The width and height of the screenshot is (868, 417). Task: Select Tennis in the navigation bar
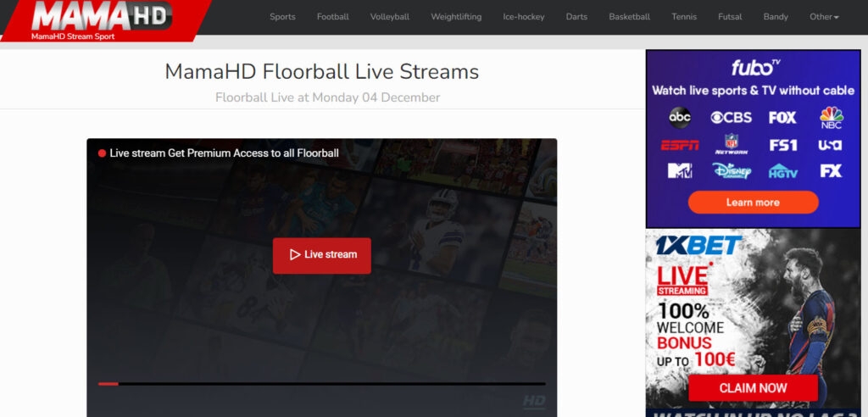684,17
